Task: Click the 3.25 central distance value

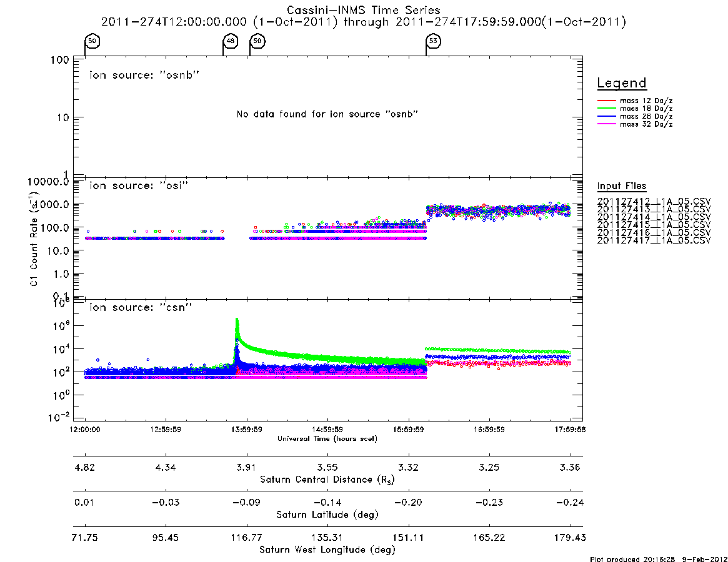Action: (x=489, y=467)
